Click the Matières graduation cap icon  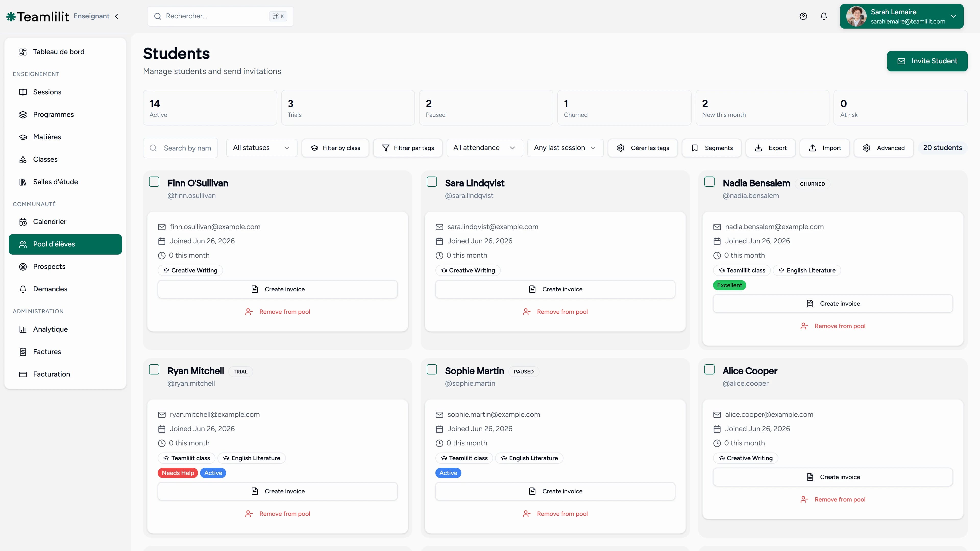tap(23, 137)
